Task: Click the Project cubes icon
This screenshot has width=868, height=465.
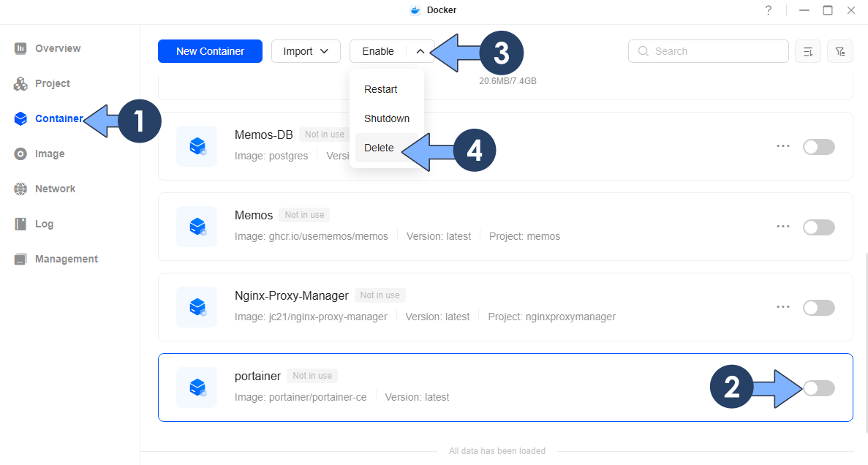Action: (20, 83)
